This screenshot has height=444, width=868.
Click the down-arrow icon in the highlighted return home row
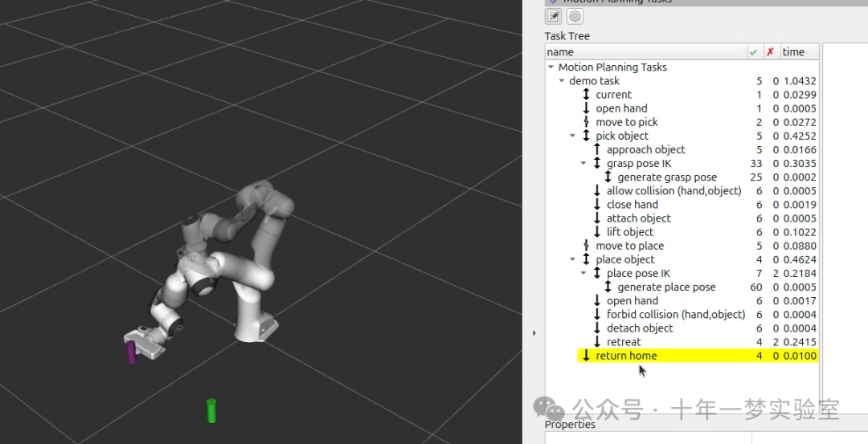(586, 356)
